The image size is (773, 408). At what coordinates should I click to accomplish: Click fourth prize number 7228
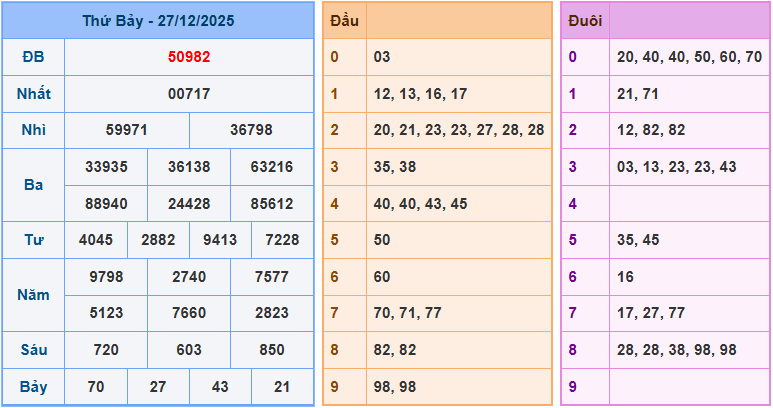point(282,240)
